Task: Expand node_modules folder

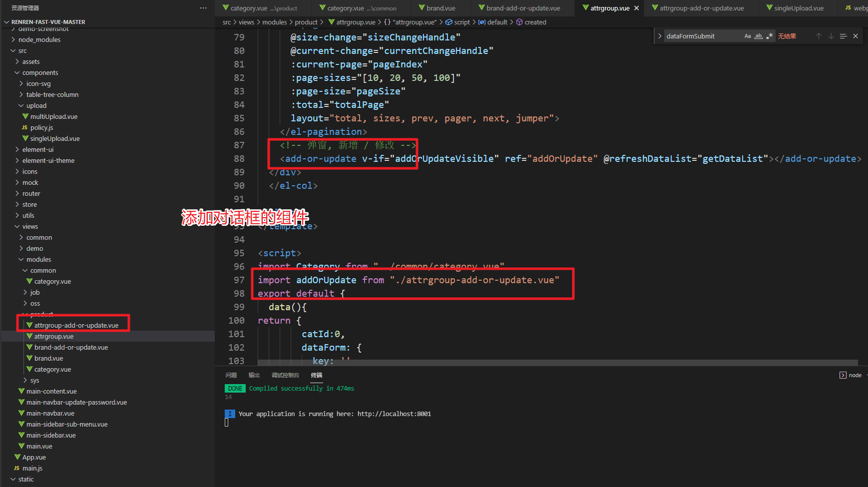Action: tap(39, 40)
